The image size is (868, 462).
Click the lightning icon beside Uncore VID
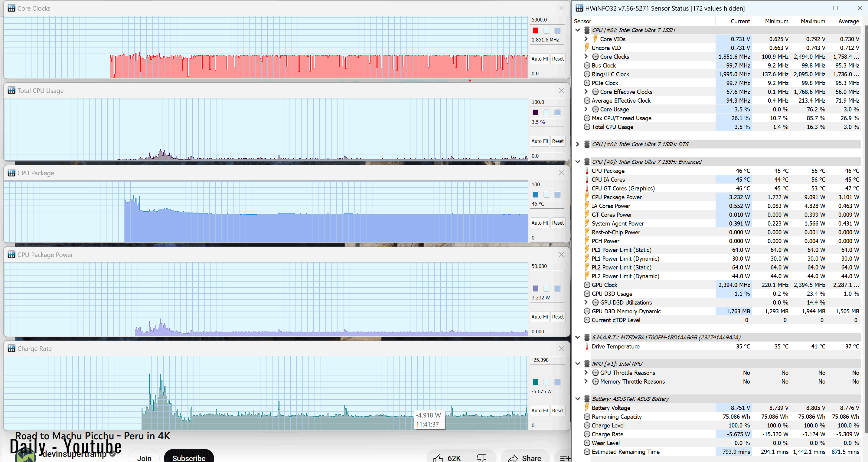[587, 48]
